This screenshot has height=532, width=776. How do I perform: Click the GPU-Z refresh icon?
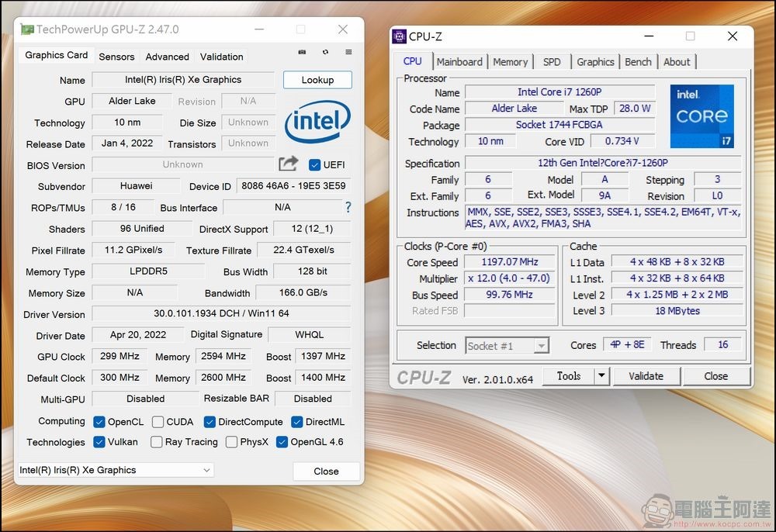point(325,52)
